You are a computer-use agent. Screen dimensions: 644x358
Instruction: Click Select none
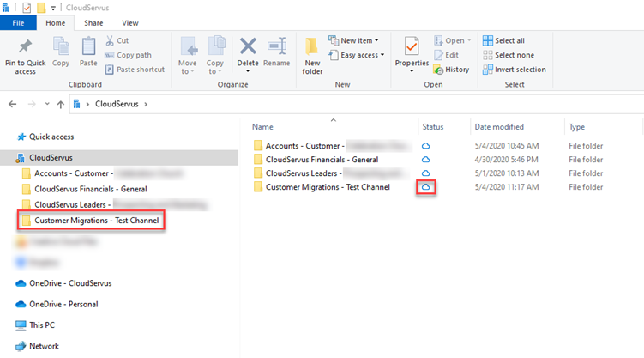tap(509, 55)
